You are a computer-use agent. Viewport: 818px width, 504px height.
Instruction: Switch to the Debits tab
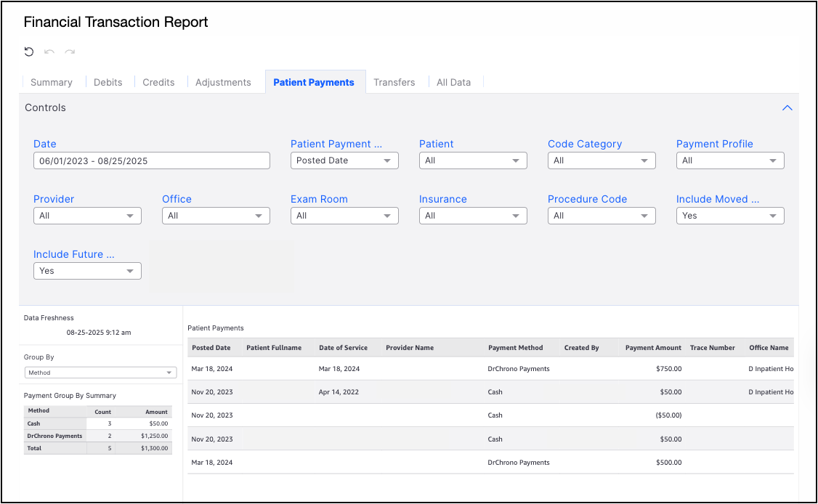[x=108, y=82]
